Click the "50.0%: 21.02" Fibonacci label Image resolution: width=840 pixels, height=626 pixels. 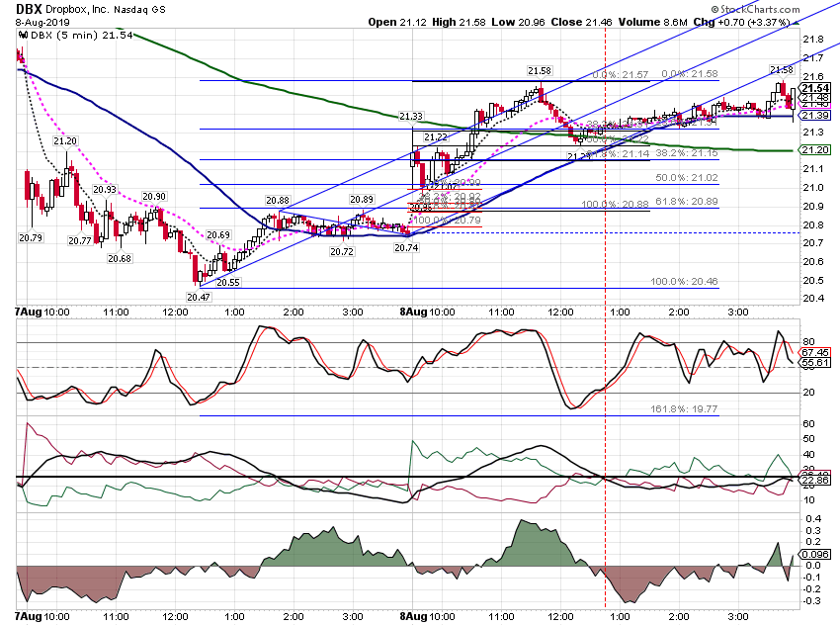tap(687, 177)
